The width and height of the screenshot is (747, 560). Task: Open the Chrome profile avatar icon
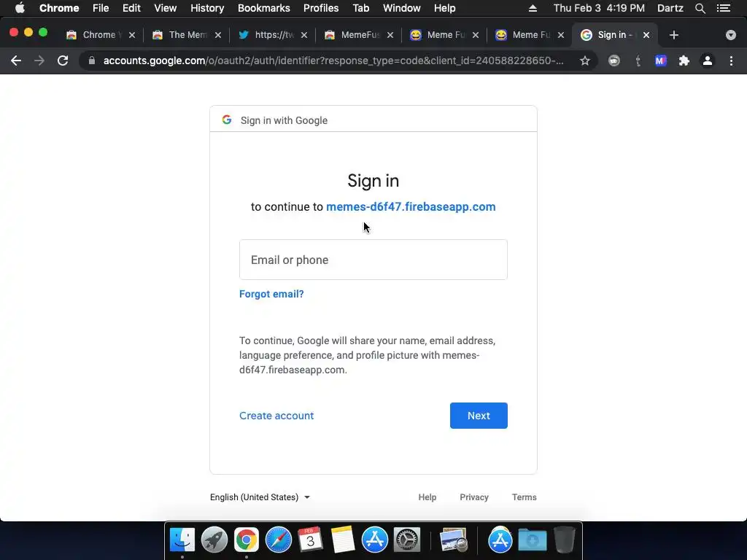(x=708, y=61)
